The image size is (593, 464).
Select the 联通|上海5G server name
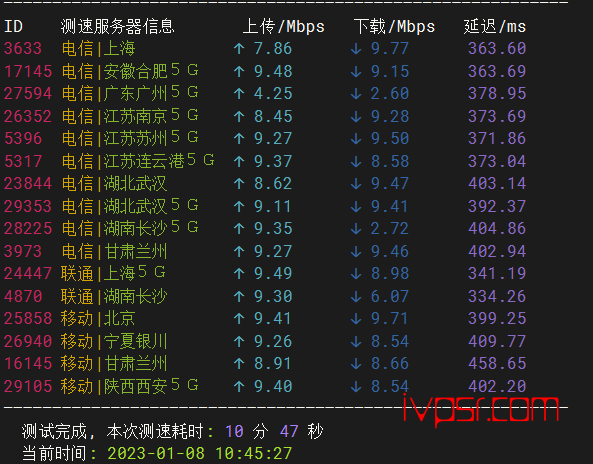pyautogui.click(x=113, y=273)
